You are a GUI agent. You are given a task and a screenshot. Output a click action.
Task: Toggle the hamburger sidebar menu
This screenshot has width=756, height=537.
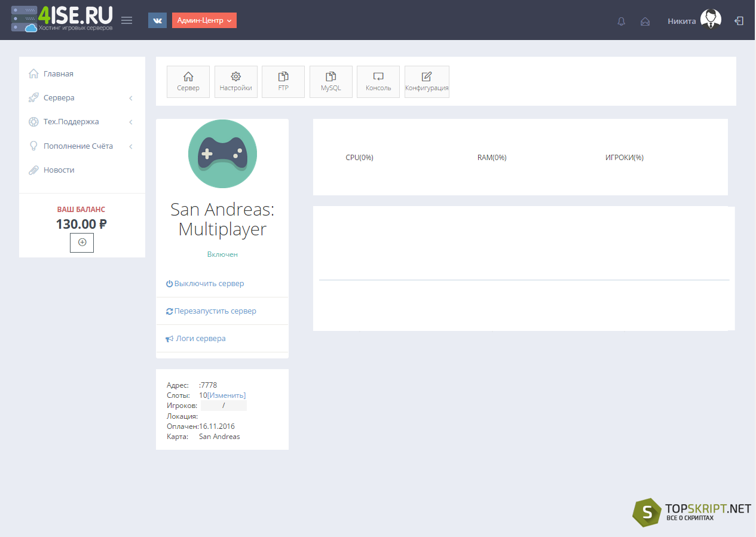[x=127, y=20]
